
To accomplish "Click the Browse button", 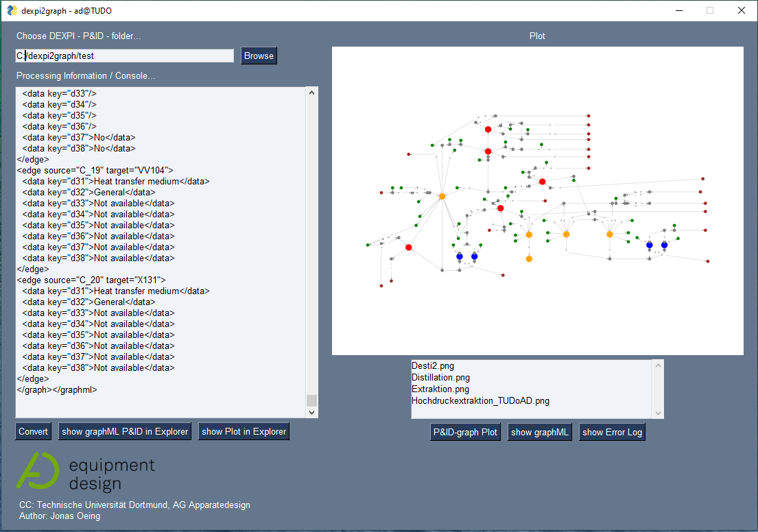I will coord(259,56).
